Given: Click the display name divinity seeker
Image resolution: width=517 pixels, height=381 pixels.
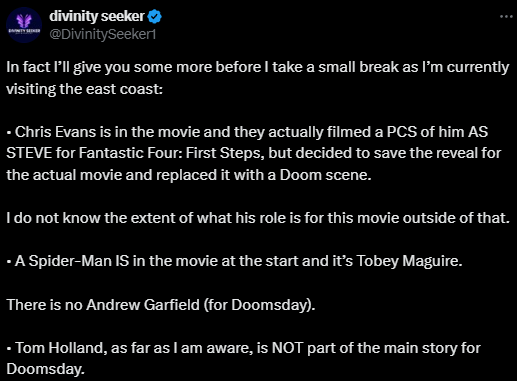Looking at the screenshot, I should tap(97, 16).
